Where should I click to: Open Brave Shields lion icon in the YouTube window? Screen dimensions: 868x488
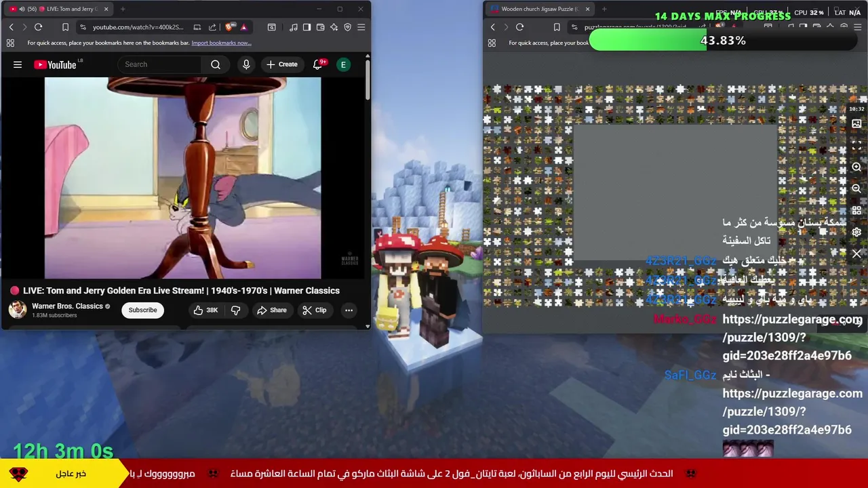(229, 27)
